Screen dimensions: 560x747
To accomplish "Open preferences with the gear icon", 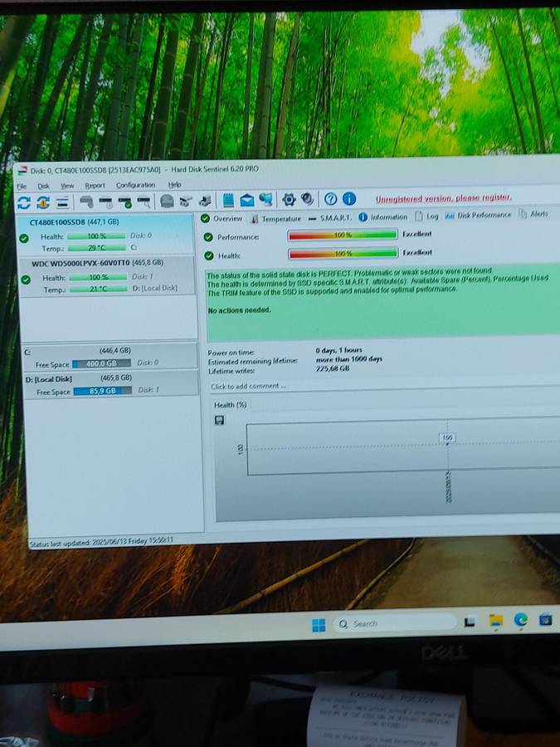I will click(x=289, y=199).
